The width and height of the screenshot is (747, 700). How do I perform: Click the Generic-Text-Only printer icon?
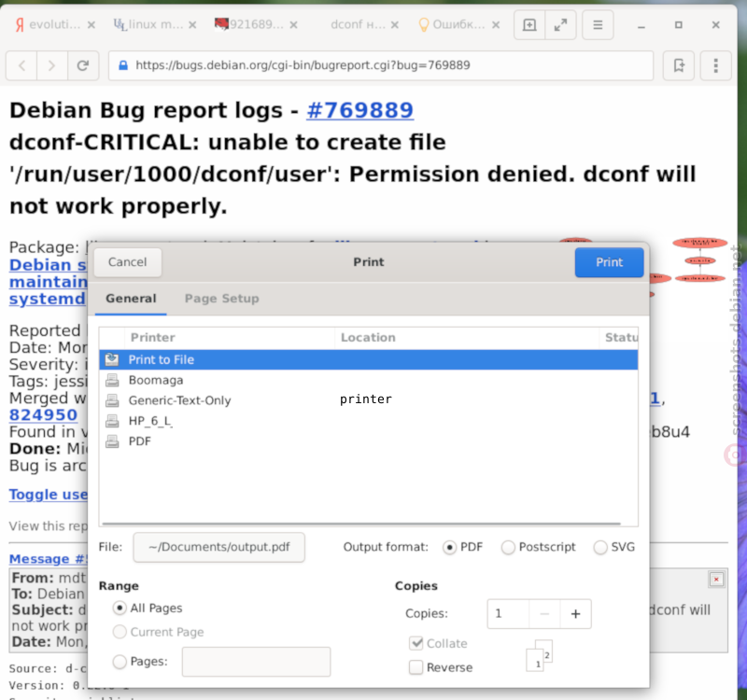coord(112,400)
